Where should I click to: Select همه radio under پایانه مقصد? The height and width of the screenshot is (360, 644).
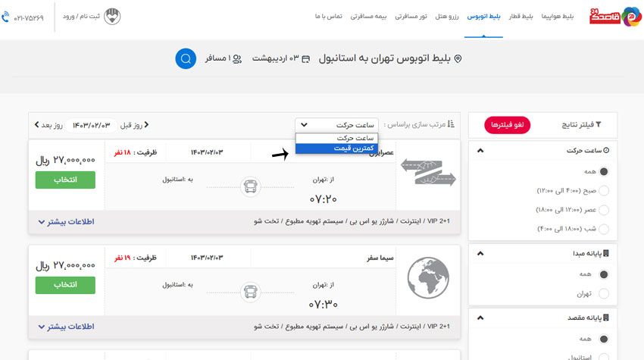tap(604, 339)
